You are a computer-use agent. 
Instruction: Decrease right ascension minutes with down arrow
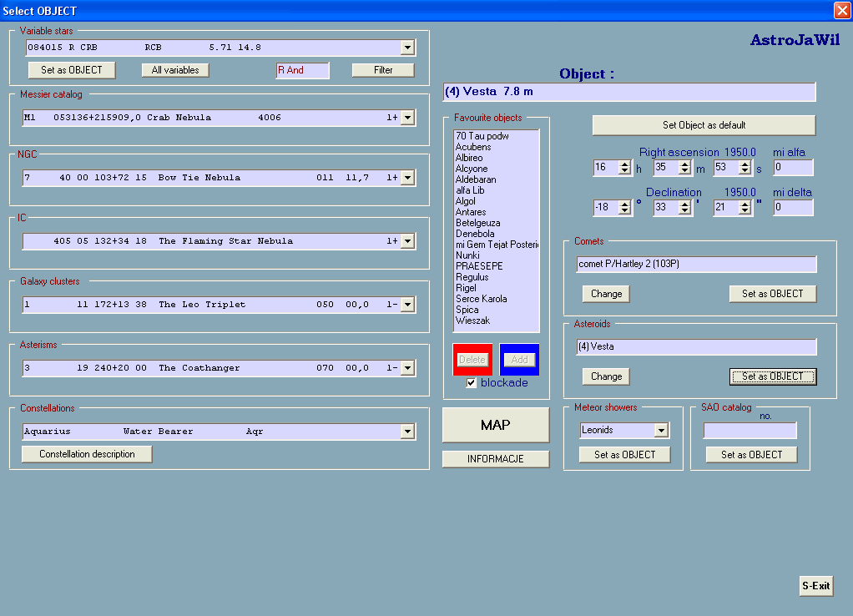pos(685,171)
